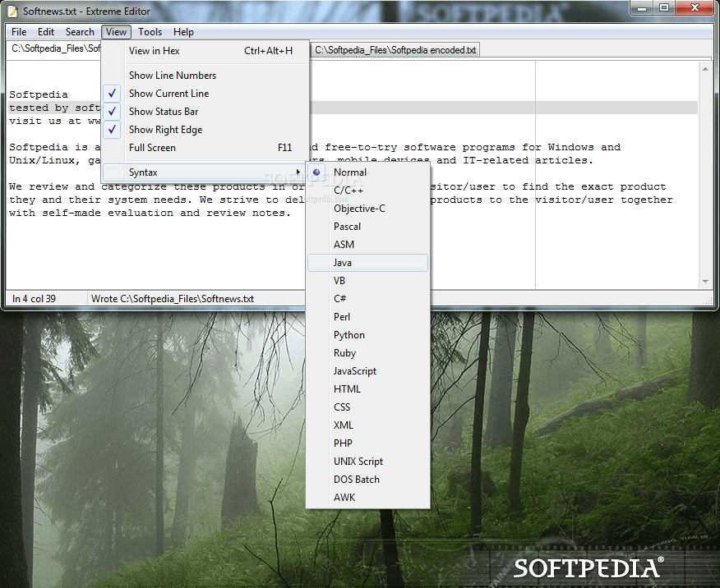Switch to Full Screen mode
Image resolution: width=720 pixels, height=588 pixels.
click(x=205, y=148)
